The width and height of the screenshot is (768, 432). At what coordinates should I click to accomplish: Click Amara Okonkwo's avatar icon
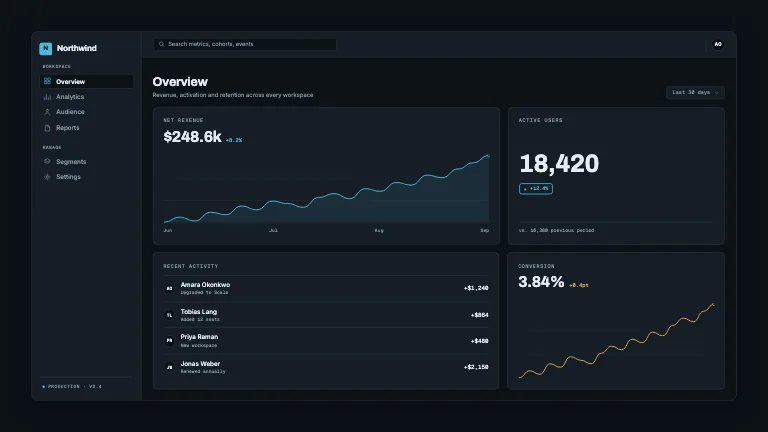pyautogui.click(x=169, y=288)
